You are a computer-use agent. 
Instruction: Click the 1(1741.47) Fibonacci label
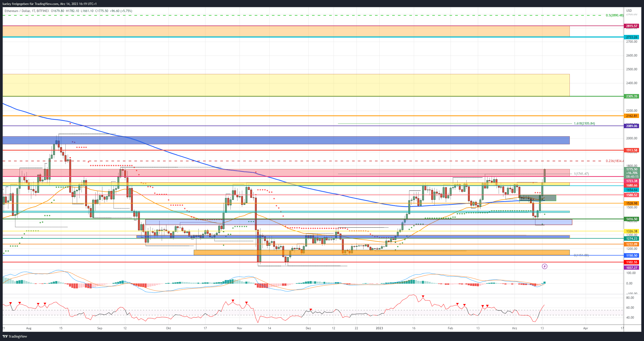click(x=581, y=174)
